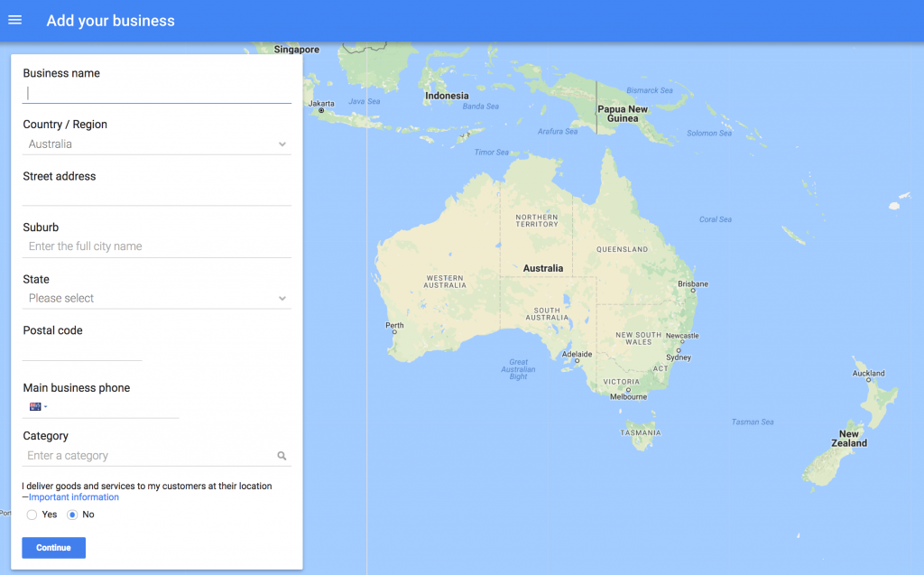This screenshot has height=575, width=924.
Task: Click the Melbourne label on the map
Action: (x=628, y=397)
